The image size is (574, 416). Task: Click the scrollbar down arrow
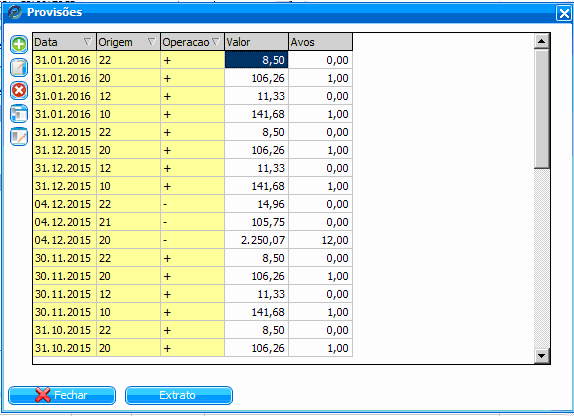point(541,355)
